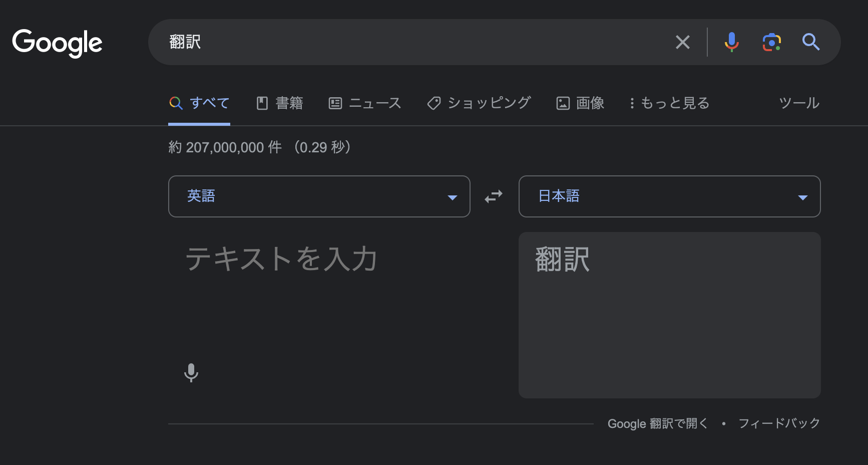The image size is (868, 465).
Task: Swap translation languages with the arrows icon
Action: [x=493, y=196]
